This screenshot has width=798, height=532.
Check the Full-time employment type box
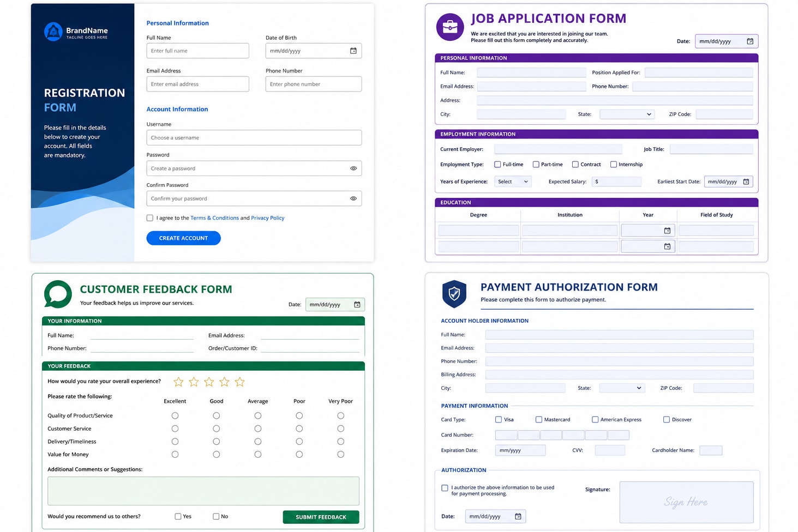click(x=497, y=165)
